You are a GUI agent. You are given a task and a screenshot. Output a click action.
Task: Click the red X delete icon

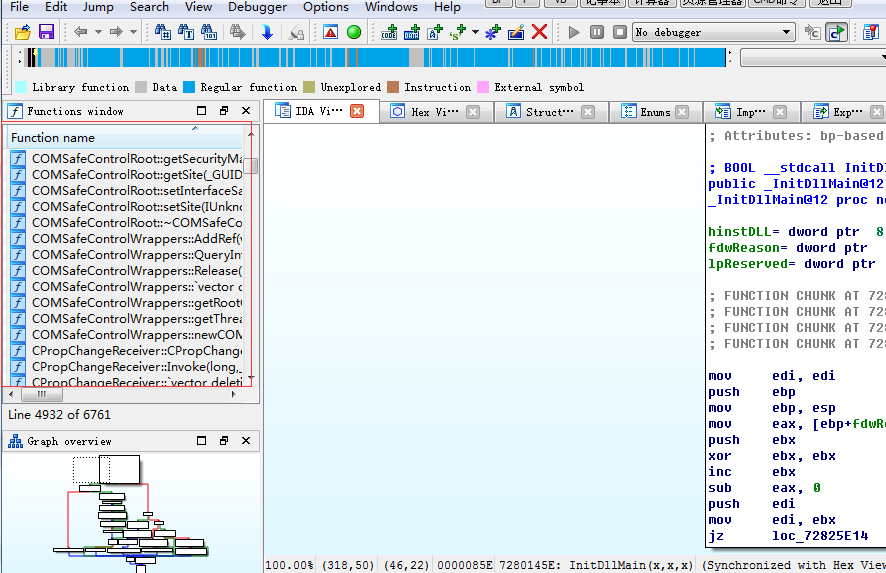540,32
